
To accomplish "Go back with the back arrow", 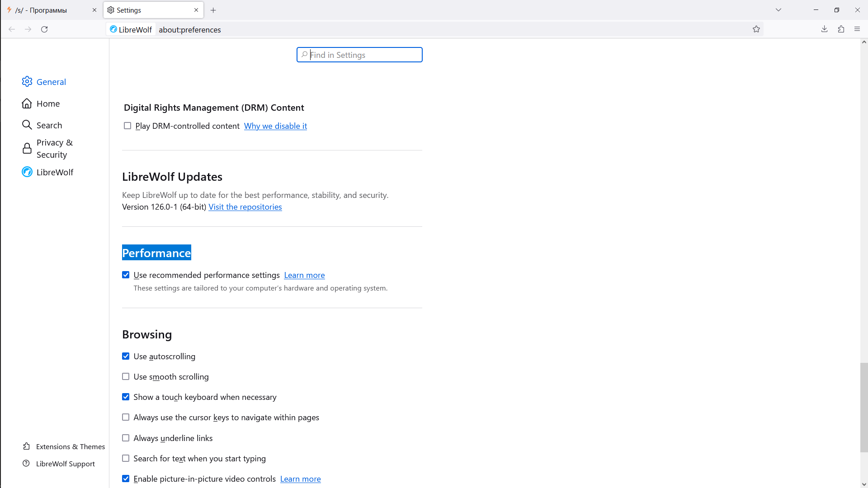I will pos(12,29).
